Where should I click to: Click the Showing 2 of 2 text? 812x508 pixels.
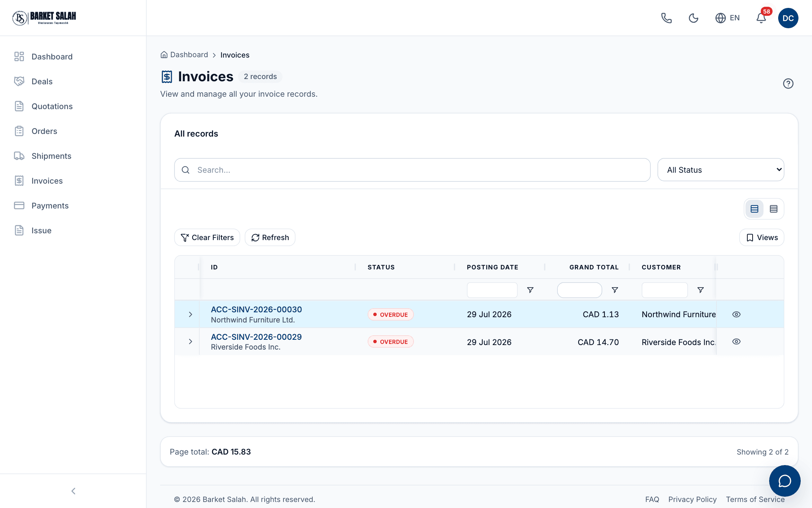[x=762, y=452]
